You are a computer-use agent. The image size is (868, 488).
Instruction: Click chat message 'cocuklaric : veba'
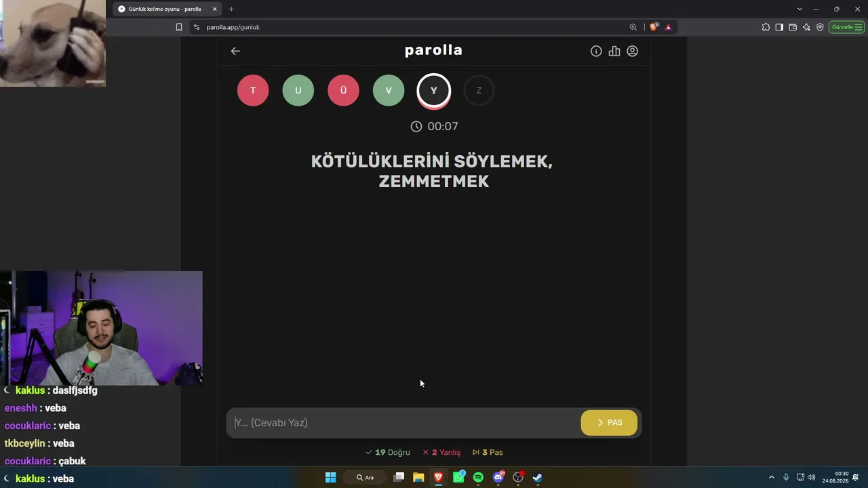click(42, 426)
